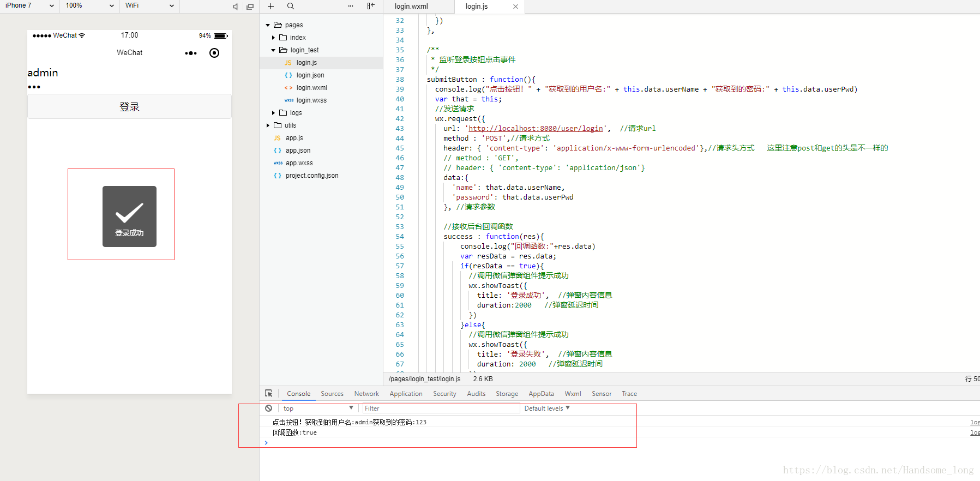Click the JS icon of app.js
The width and height of the screenshot is (980, 481).
[x=277, y=138]
